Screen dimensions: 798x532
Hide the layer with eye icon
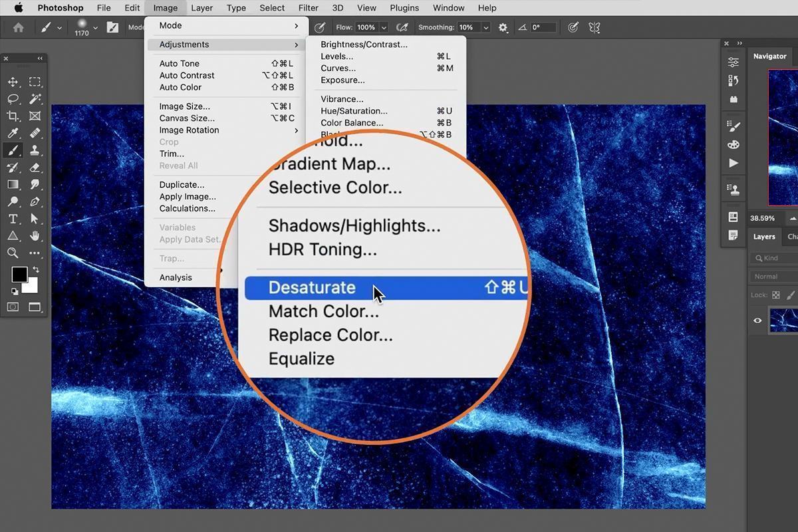tap(757, 321)
